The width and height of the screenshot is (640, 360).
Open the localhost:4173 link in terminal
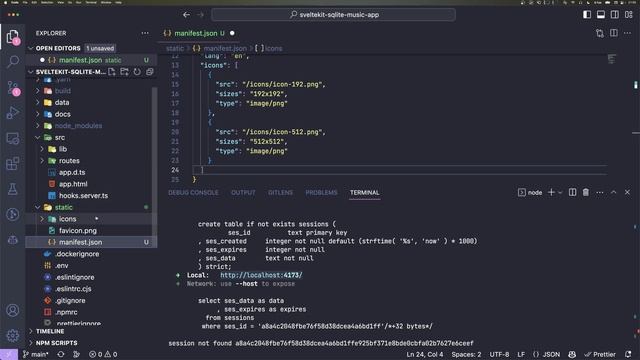261,275
